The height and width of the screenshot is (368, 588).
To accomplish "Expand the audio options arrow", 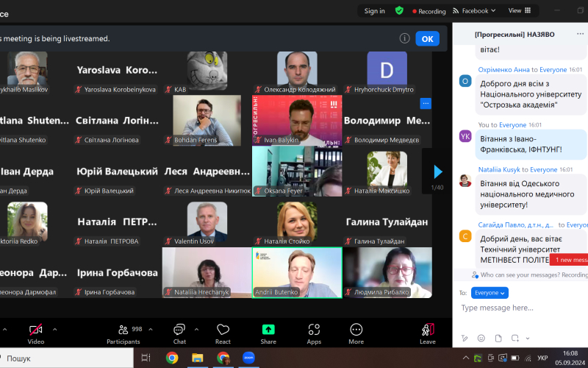I will [x=4, y=329].
